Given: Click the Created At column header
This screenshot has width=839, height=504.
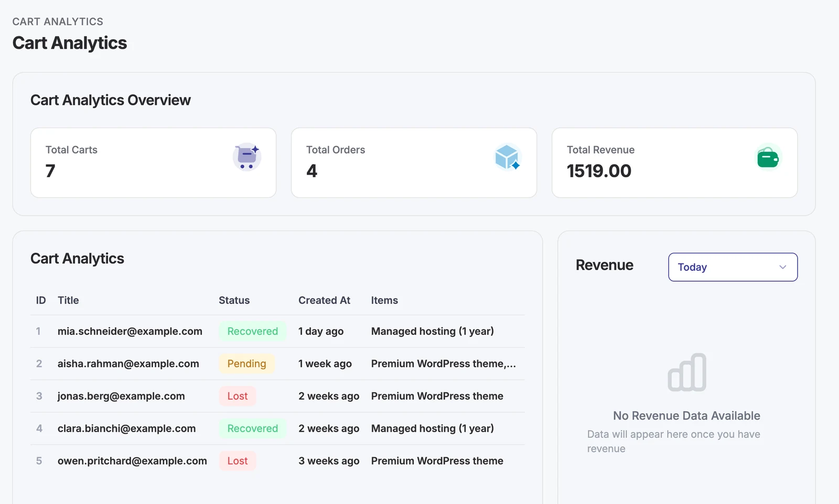Looking at the screenshot, I should click(324, 301).
